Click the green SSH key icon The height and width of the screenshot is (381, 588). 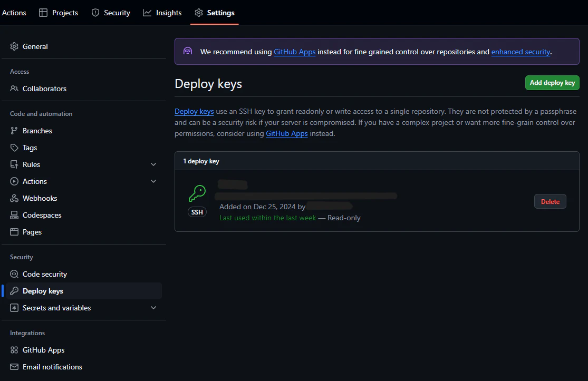[x=197, y=194]
